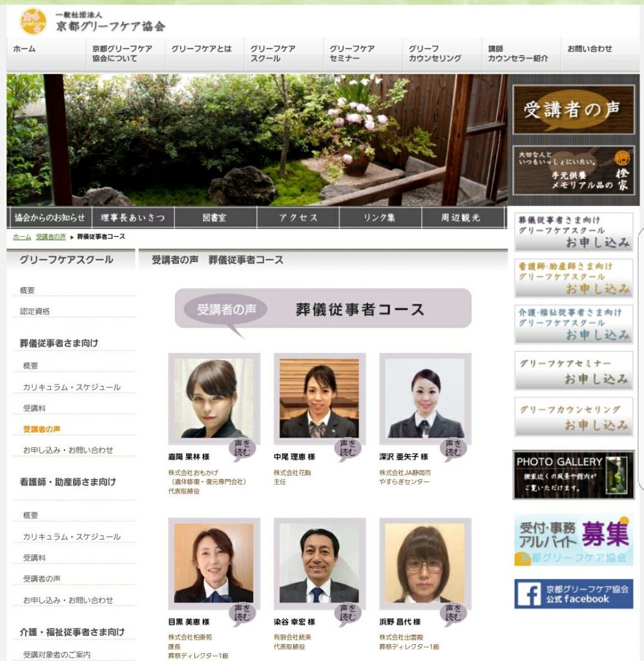The image size is (644, 661).
Task: Click the 声を読む bubble beside 中尾 理恵
Action: [348, 448]
